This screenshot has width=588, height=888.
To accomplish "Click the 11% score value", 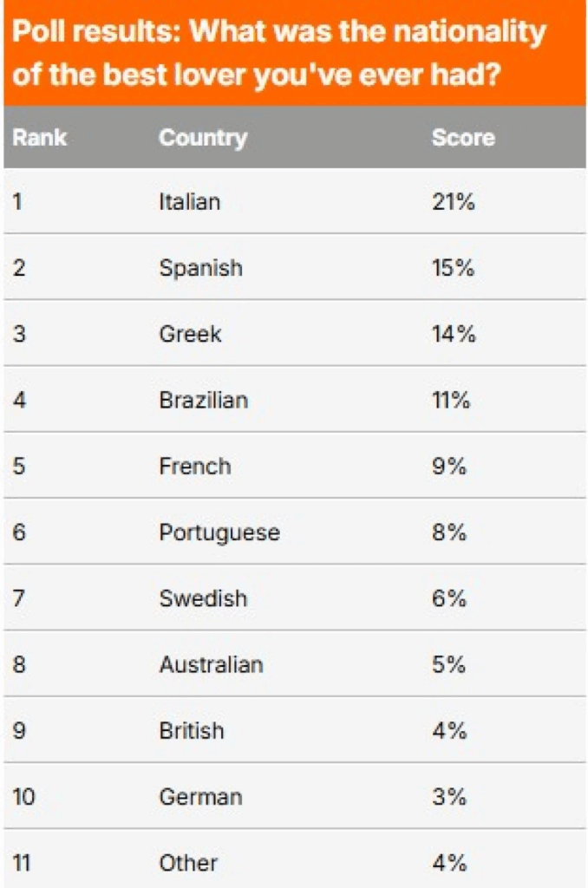I will click(451, 400).
